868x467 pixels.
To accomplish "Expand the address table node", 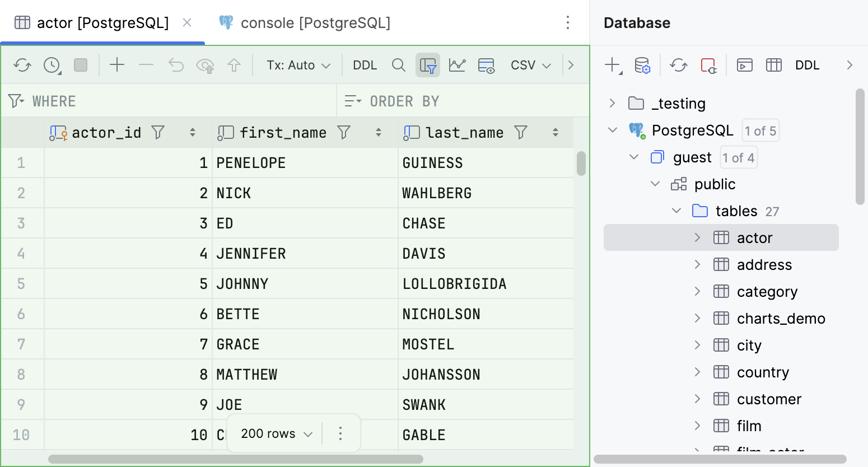I will [697, 264].
